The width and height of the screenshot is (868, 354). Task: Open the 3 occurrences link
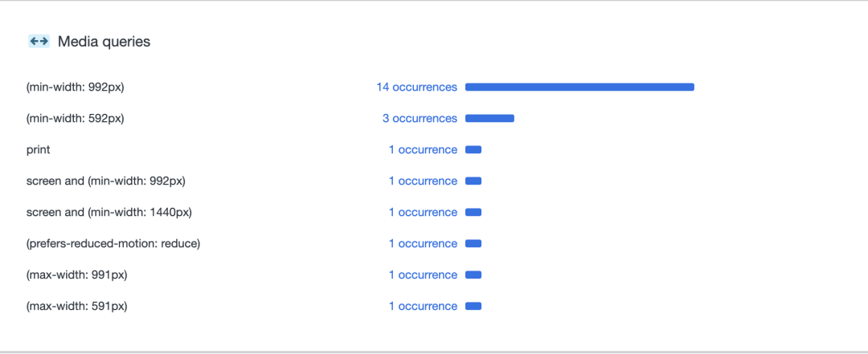coord(420,118)
